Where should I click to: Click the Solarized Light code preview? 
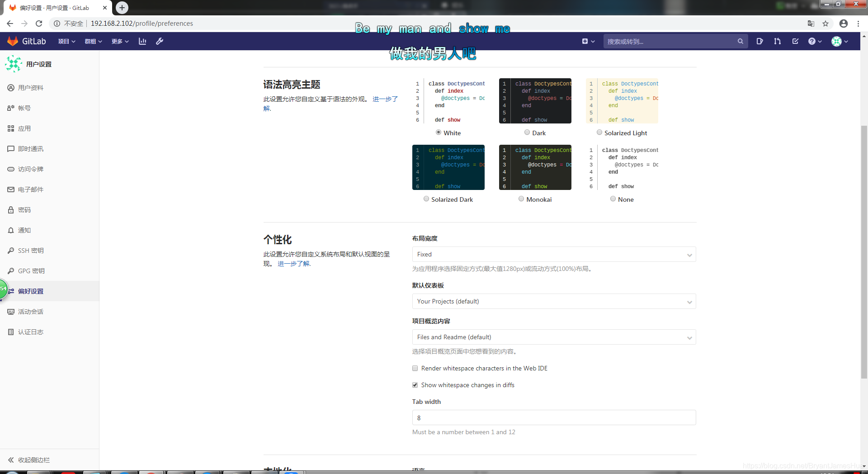(622, 101)
